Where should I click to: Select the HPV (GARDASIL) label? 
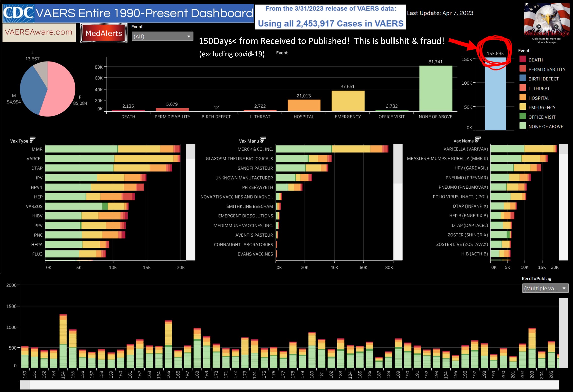pos(471,168)
